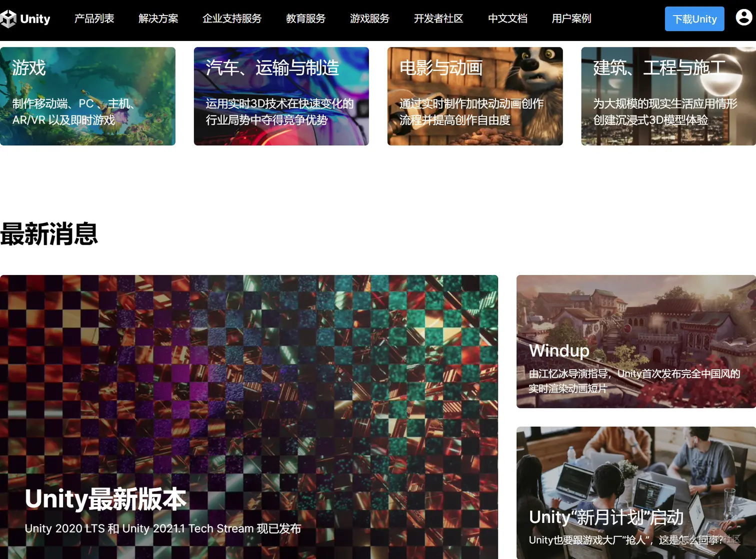Open the 汽车、运输与制造 card
Viewport: 756px width, 559px height.
point(281,96)
